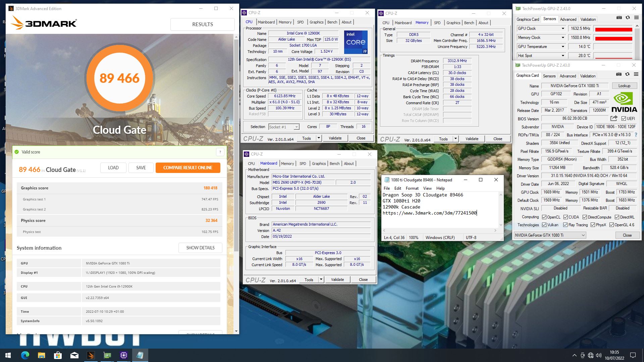Click the camera screenshot icon in GPU-Z Sensors window

pyautogui.click(x=619, y=18)
